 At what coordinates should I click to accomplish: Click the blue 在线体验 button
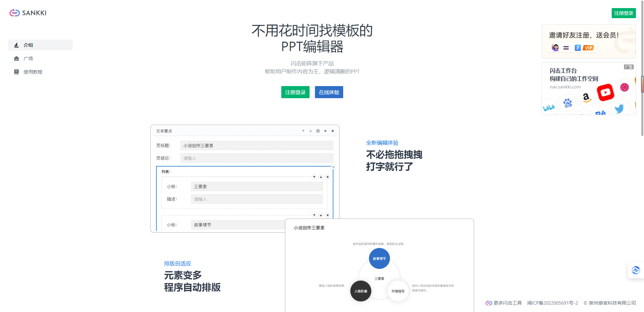pos(329,92)
